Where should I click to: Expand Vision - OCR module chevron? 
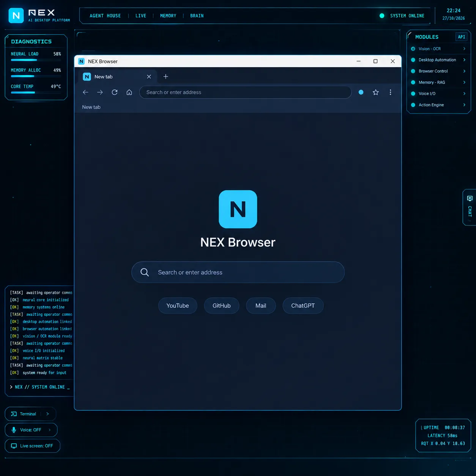[464, 49]
